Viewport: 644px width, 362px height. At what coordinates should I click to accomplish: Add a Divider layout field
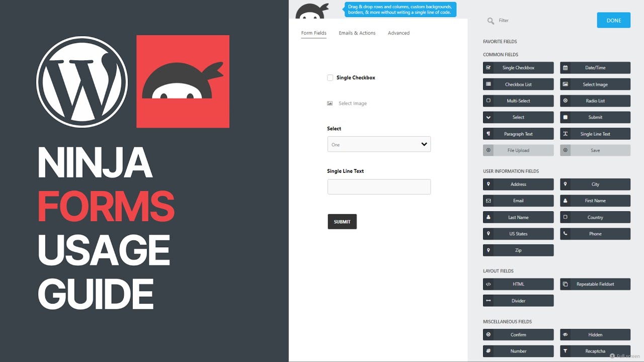[x=518, y=301]
